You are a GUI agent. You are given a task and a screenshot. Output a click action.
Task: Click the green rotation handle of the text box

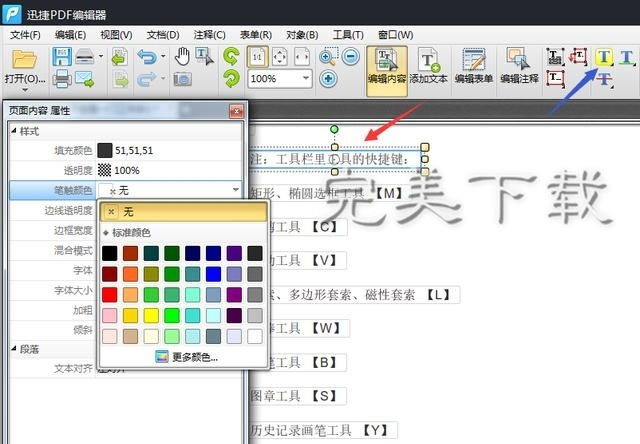click(x=334, y=129)
